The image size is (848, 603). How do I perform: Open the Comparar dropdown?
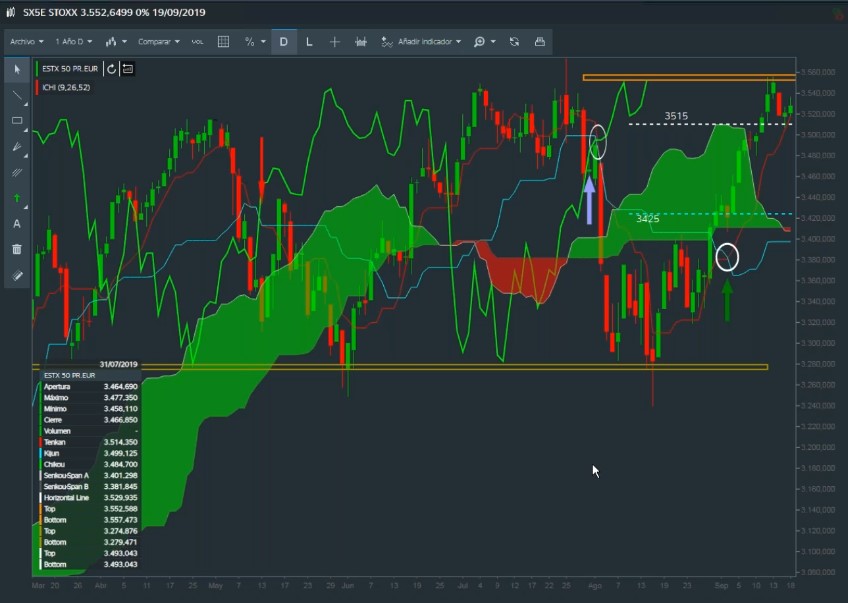[158, 42]
